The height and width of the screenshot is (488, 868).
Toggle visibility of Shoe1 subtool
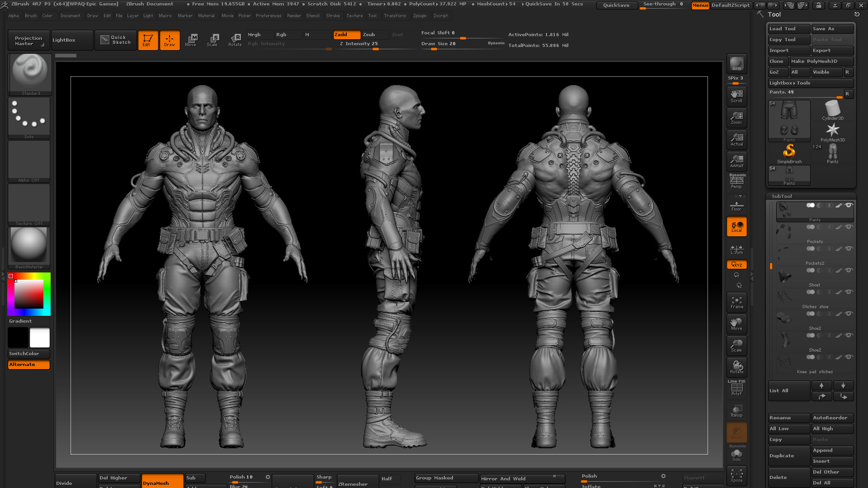click(849, 270)
